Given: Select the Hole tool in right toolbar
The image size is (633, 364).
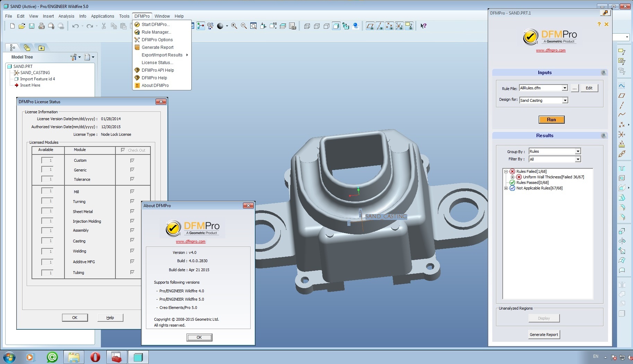Looking at the screenshot, I should 622,168.
